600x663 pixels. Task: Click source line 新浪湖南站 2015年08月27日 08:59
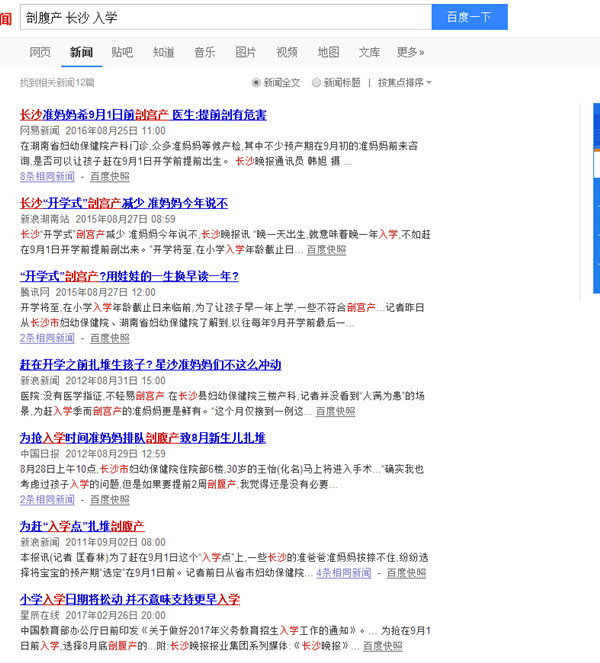point(98,219)
